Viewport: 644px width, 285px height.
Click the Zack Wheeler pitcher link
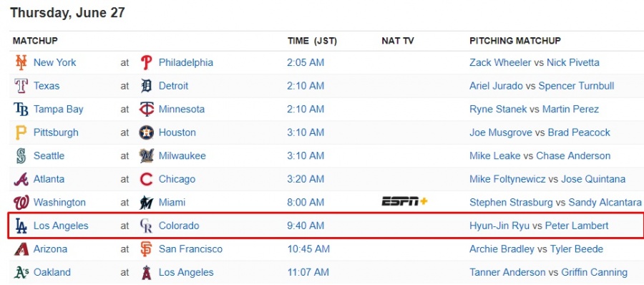click(x=500, y=62)
